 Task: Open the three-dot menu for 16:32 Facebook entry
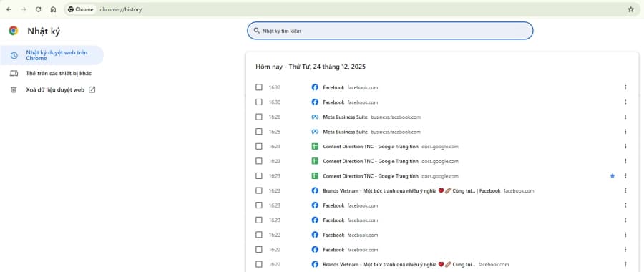[x=625, y=87]
